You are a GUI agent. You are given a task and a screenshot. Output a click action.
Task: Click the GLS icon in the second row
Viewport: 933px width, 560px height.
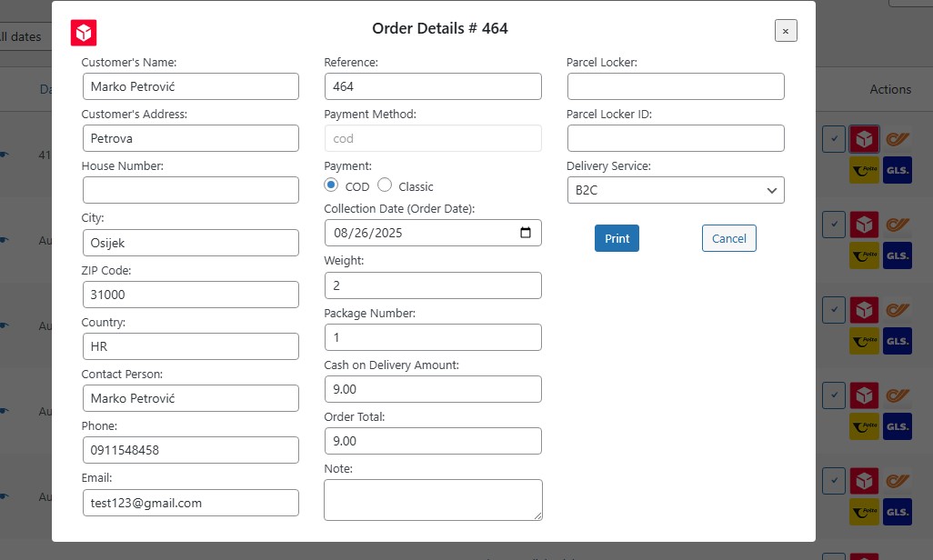[x=897, y=255]
